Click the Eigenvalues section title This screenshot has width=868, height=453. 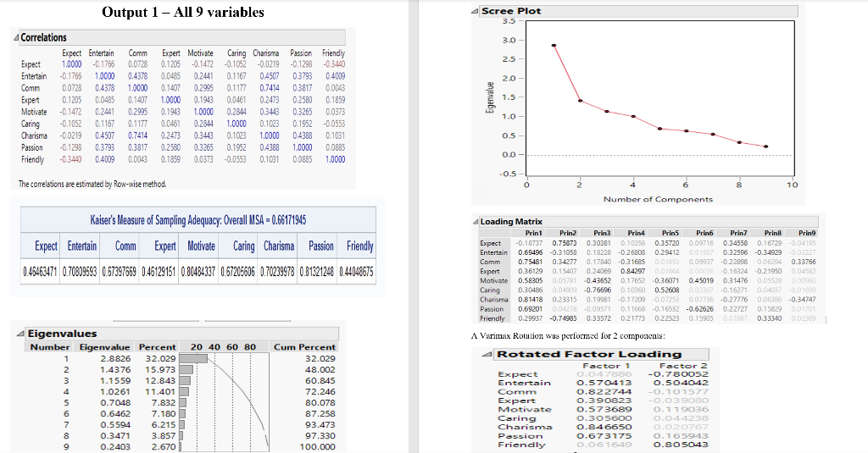62,334
